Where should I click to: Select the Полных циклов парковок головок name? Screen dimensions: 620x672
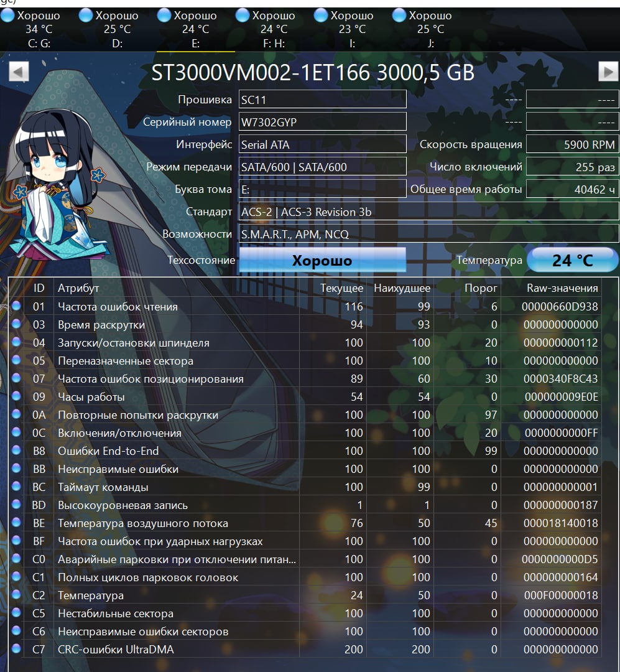click(148, 577)
